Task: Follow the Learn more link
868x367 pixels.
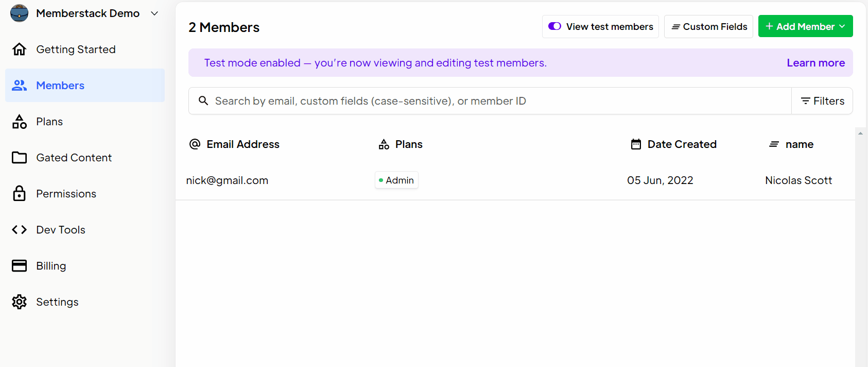Action: (x=815, y=63)
